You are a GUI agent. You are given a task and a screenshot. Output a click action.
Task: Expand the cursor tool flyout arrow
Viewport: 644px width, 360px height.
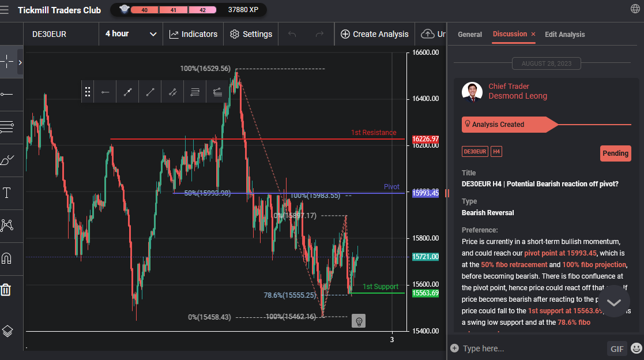[20, 62]
